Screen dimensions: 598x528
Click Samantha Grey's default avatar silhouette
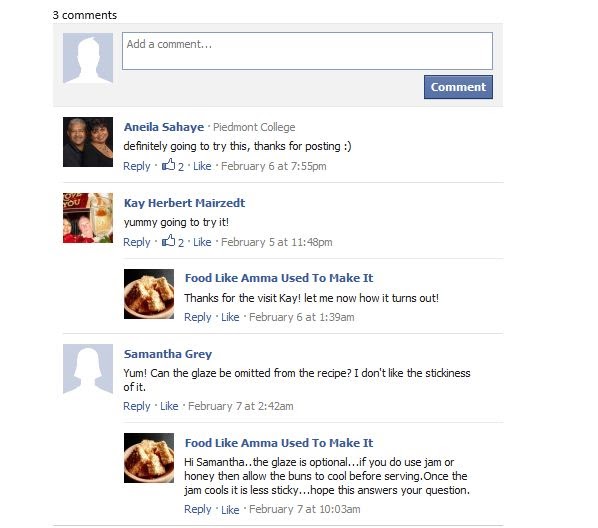88,369
